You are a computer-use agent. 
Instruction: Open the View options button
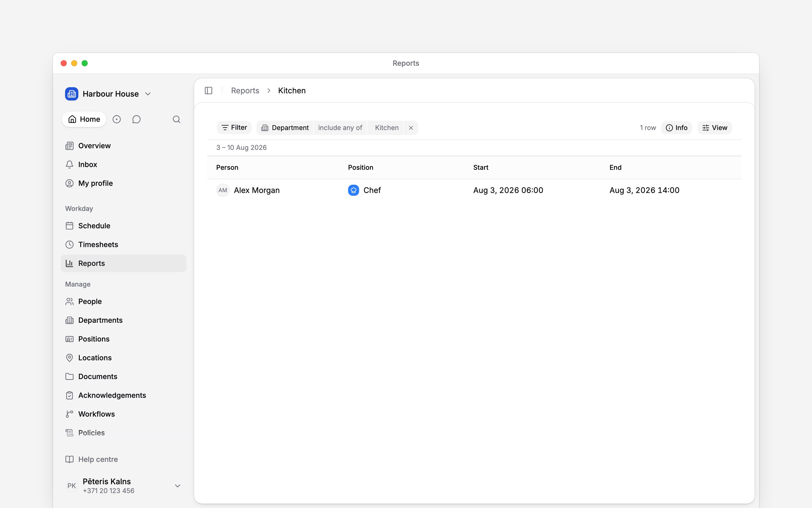pyautogui.click(x=715, y=128)
